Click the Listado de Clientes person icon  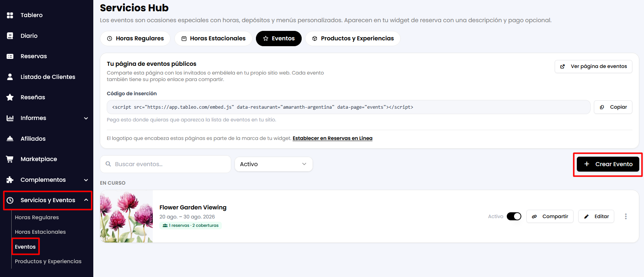[10, 77]
